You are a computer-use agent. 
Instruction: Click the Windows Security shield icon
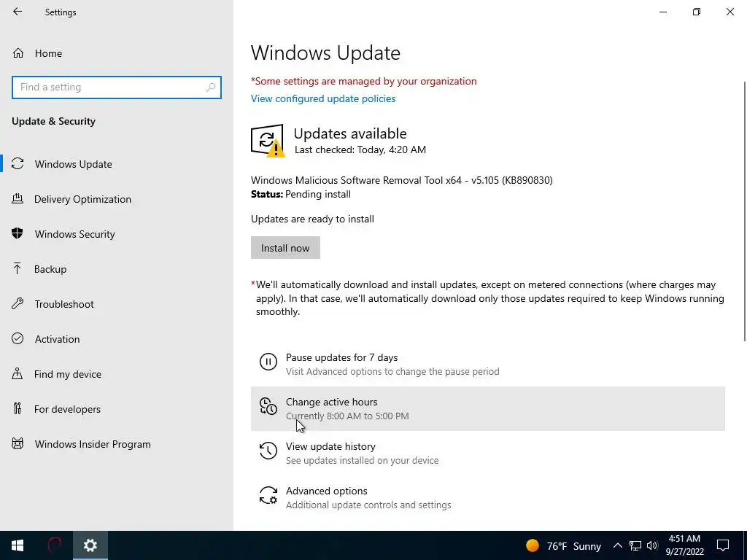tap(18, 234)
